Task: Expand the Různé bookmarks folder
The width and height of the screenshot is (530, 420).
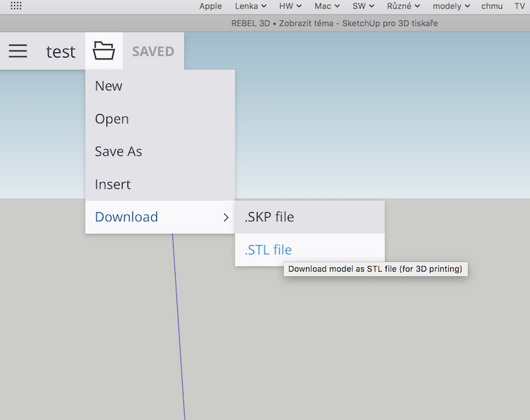Action: tap(403, 6)
